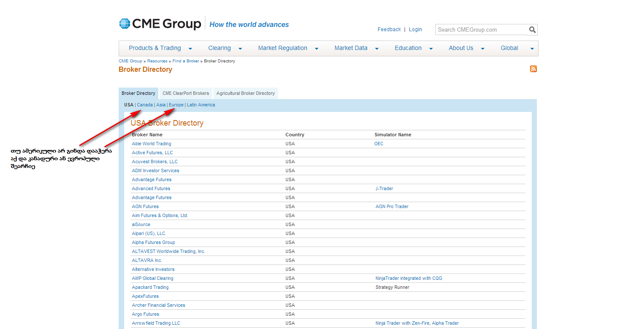Open Active Futures, LLC broker link
Screen dimensions: 644x329
(x=152, y=153)
